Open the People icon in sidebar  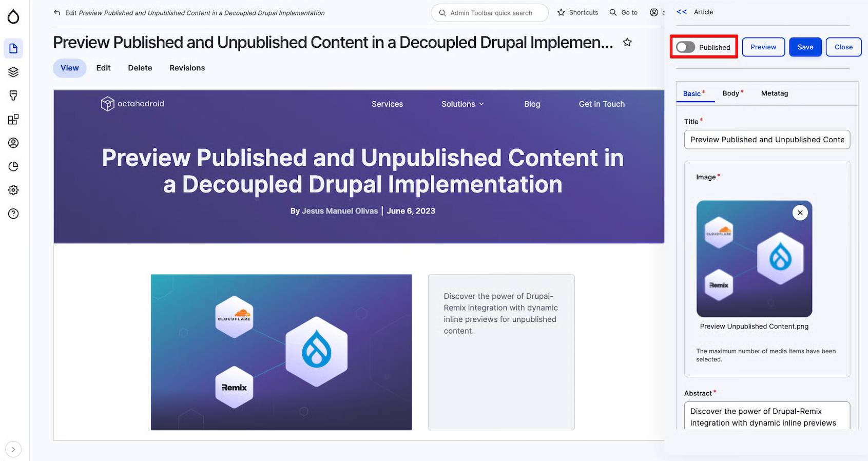(x=13, y=143)
